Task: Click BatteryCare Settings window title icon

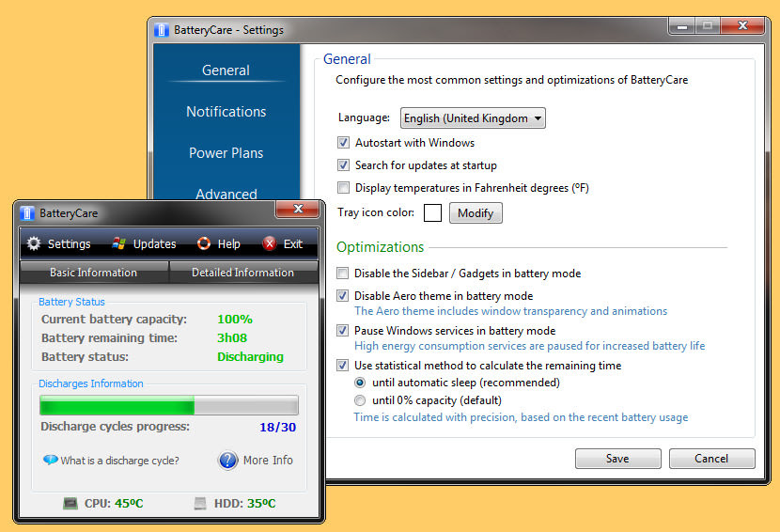Action: tap(162, 30)
